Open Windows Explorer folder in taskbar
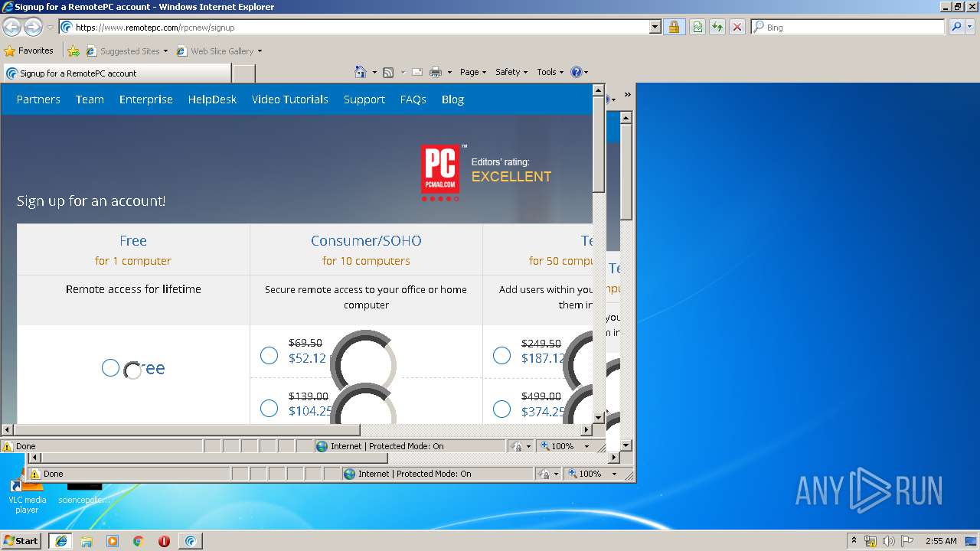Screen dimensions: 980x551 click(87, 540)
